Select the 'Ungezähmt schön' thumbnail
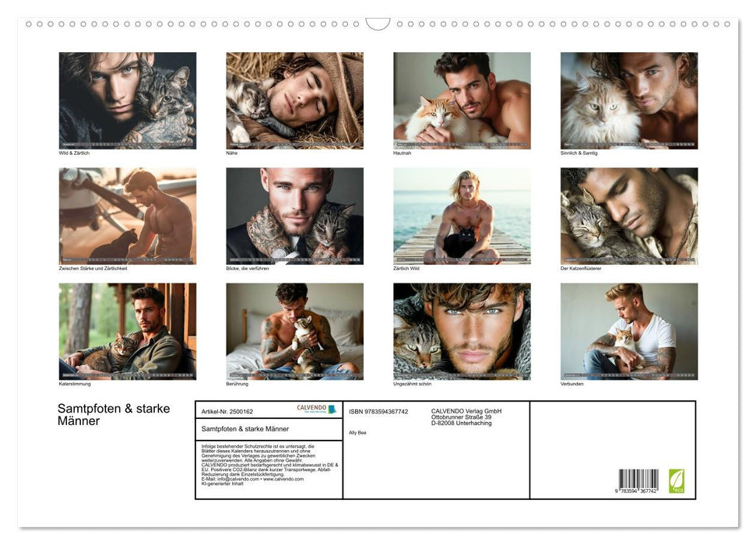 pos(462,332)
